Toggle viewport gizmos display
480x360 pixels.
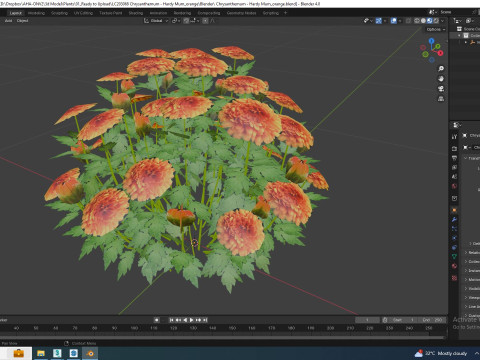(379, 21)
